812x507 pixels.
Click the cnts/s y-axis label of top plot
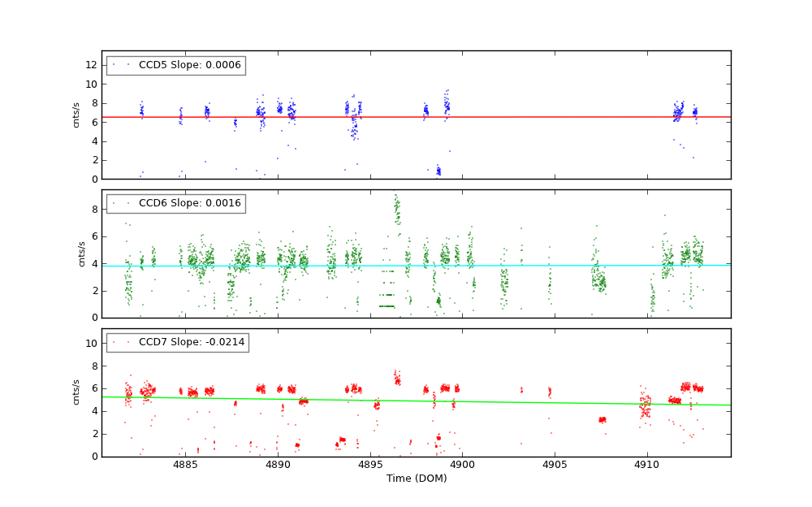click(x=76, y=115)
